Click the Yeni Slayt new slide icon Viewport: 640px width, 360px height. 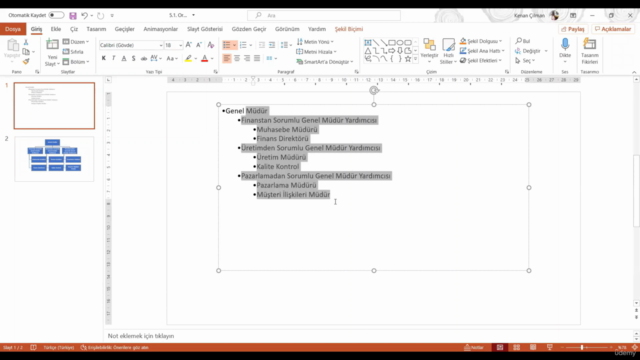tap(52, 45)
